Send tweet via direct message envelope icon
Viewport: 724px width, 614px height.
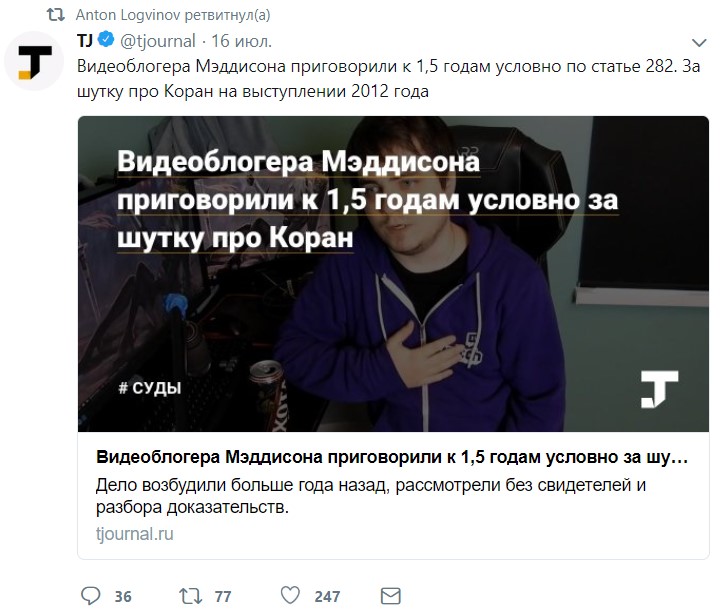[391, 596]
